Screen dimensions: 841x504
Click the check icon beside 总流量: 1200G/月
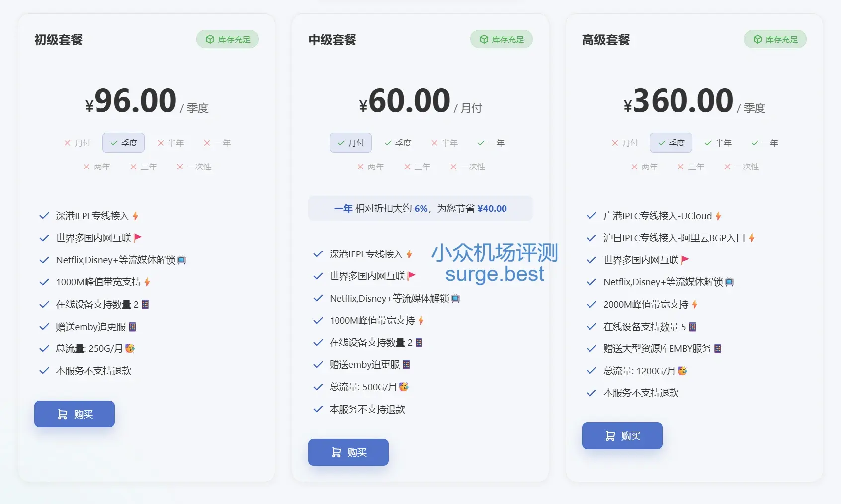(590, 370)
